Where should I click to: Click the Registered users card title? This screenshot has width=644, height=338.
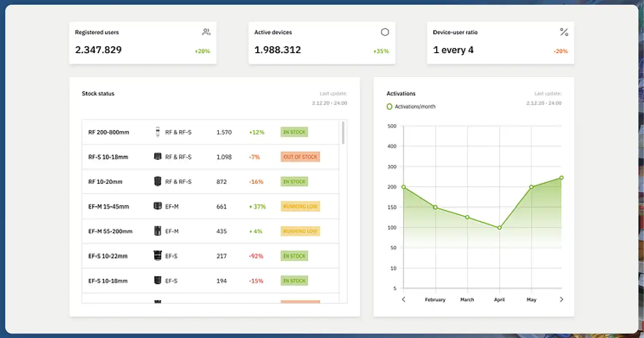pyautogui.click(x=97, y=32)
